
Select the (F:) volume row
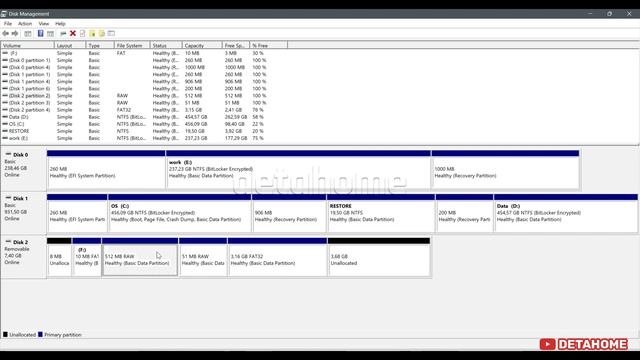[135, 53]
